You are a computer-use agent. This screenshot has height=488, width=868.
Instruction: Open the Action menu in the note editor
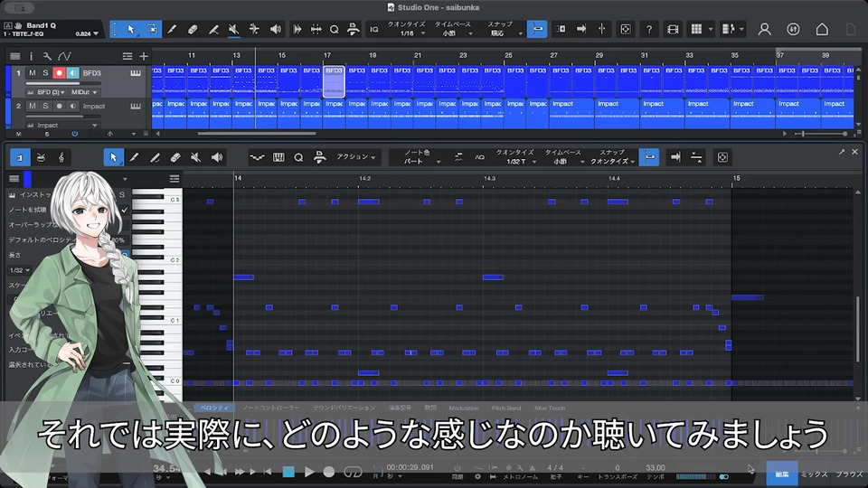tap(355, 157)
